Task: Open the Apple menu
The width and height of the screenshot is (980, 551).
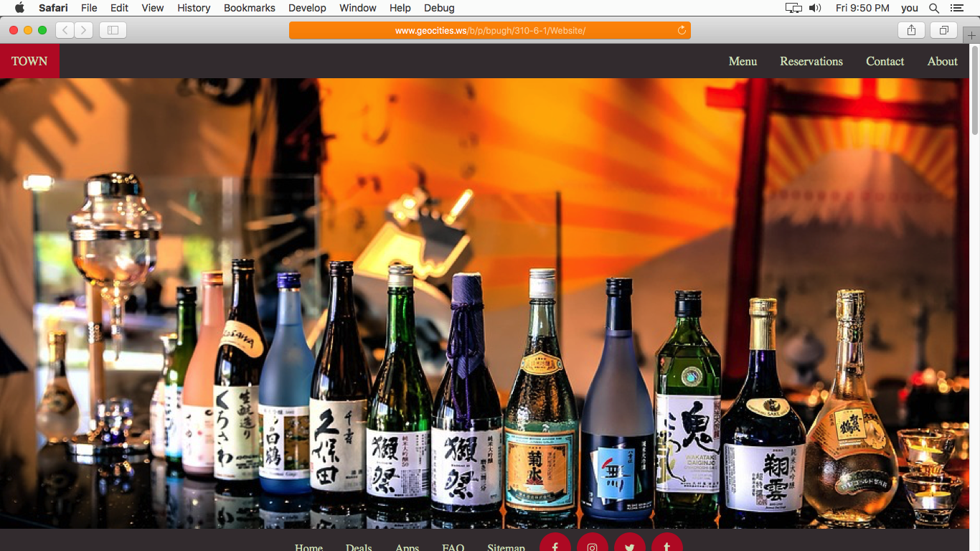Action: pyautogui.click(x=19, y=8)
